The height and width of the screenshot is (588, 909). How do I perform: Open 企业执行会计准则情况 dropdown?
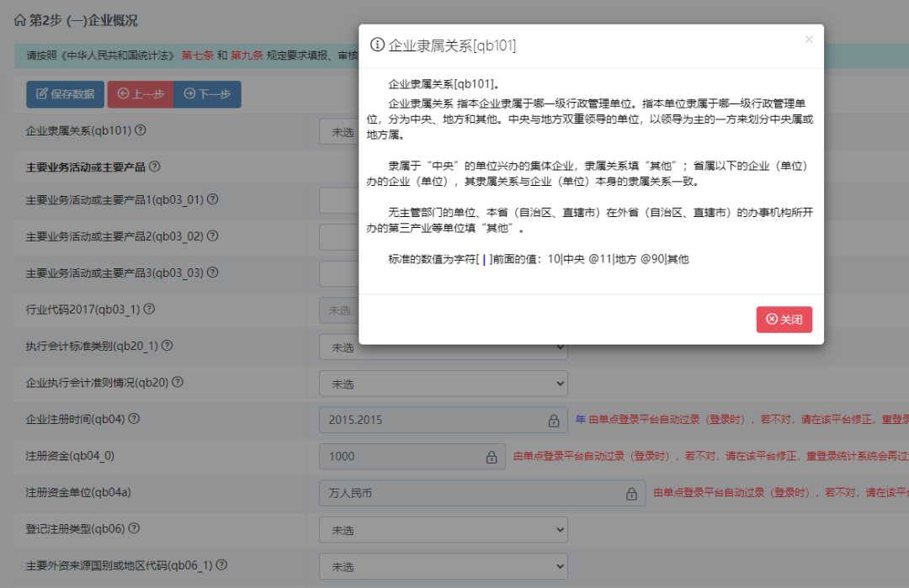tap(443, 384)
